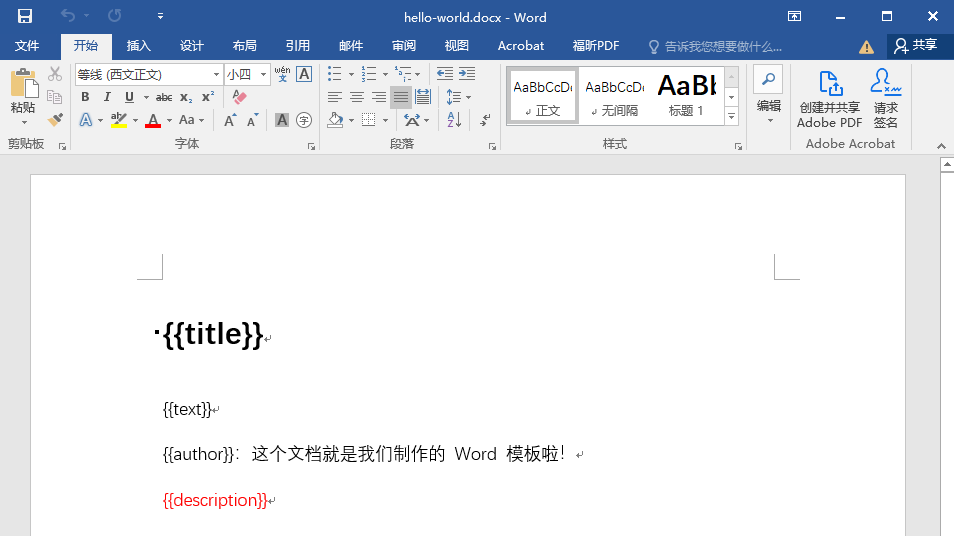Decrease font size with the shrink font icon
The image size is (954, 536).
pyautogui.click(x=252, y=120)
